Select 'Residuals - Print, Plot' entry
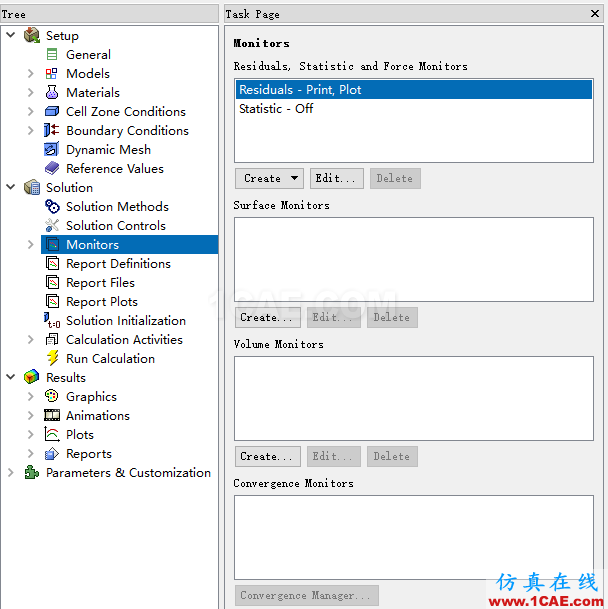 point(414,89)
